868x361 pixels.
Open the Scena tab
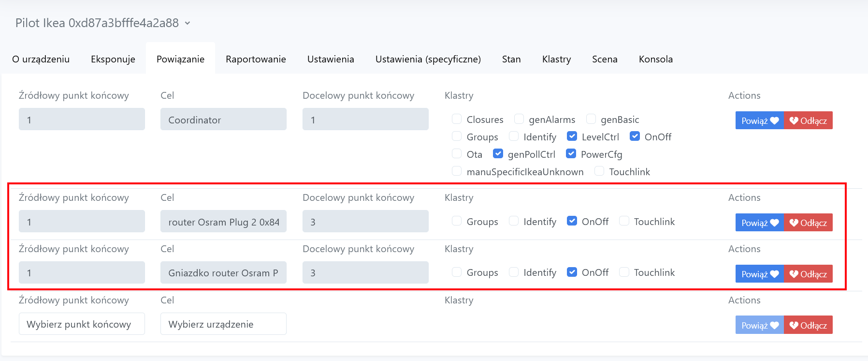click(x=605, y=59)
